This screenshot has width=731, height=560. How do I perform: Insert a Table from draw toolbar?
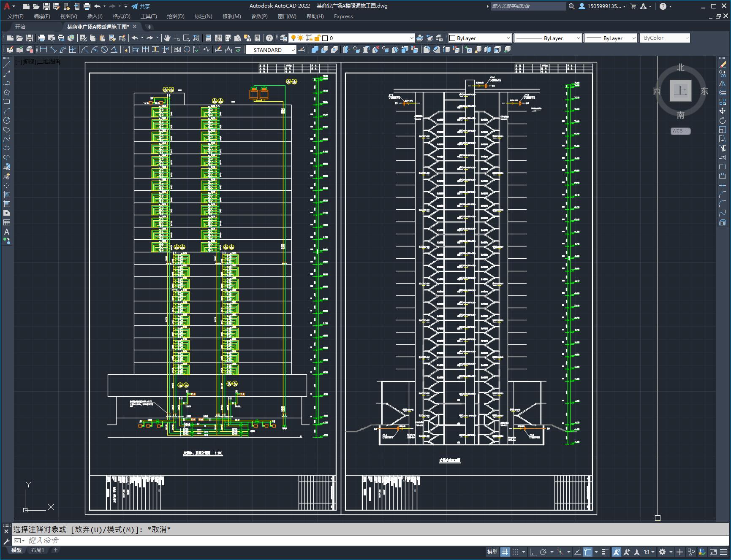(x=7, y=222)
